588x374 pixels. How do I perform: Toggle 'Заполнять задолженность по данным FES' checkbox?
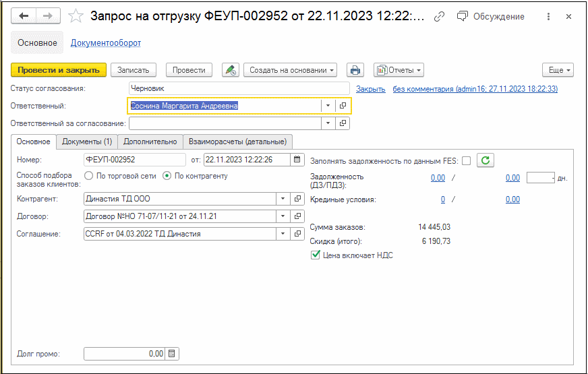point(466,160)
